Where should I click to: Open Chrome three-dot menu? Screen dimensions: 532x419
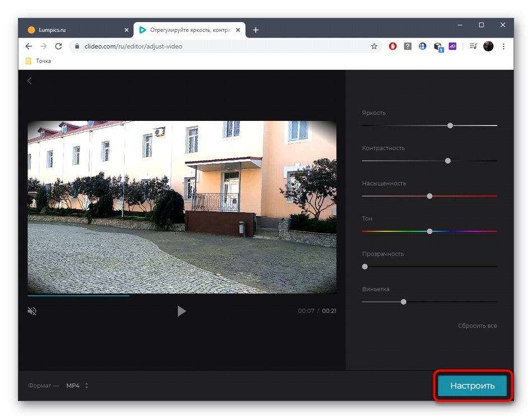pos(503,46)
